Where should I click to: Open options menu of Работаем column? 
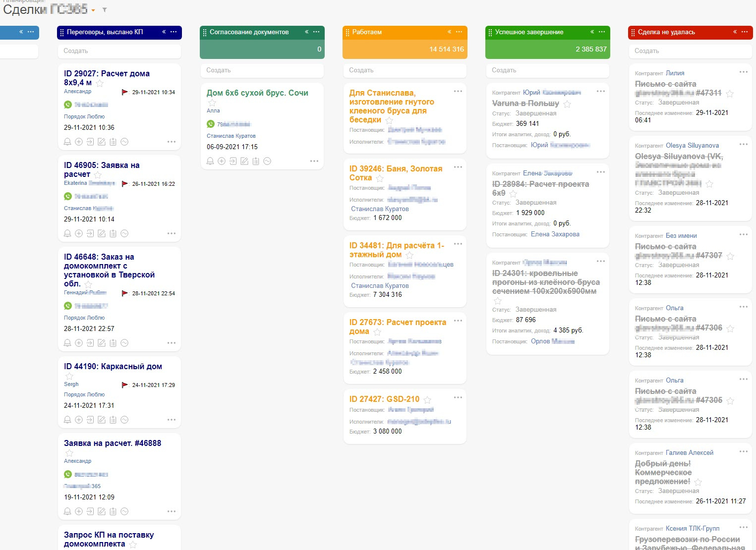[x=459, y=32]
